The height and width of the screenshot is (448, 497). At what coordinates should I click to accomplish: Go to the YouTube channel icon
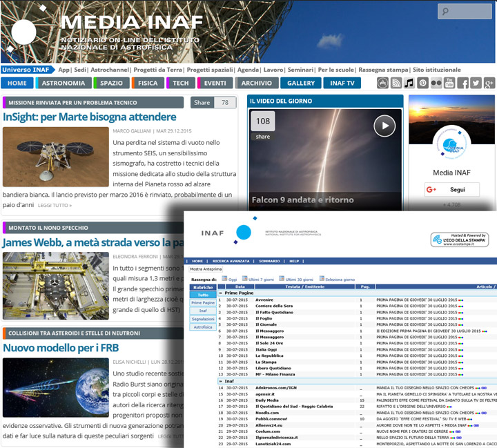pyautogui.click(x=449, y=84)
